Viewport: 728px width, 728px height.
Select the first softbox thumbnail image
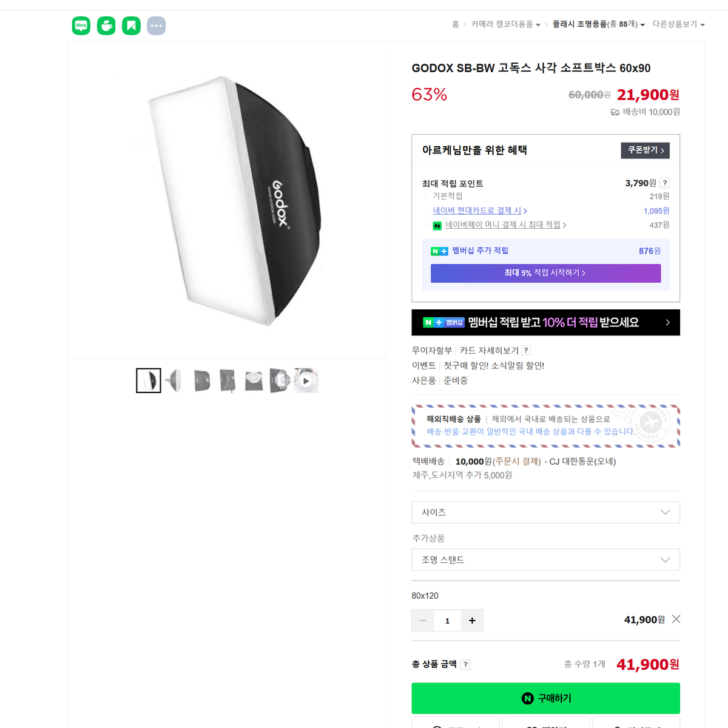(x=149, y=380)
